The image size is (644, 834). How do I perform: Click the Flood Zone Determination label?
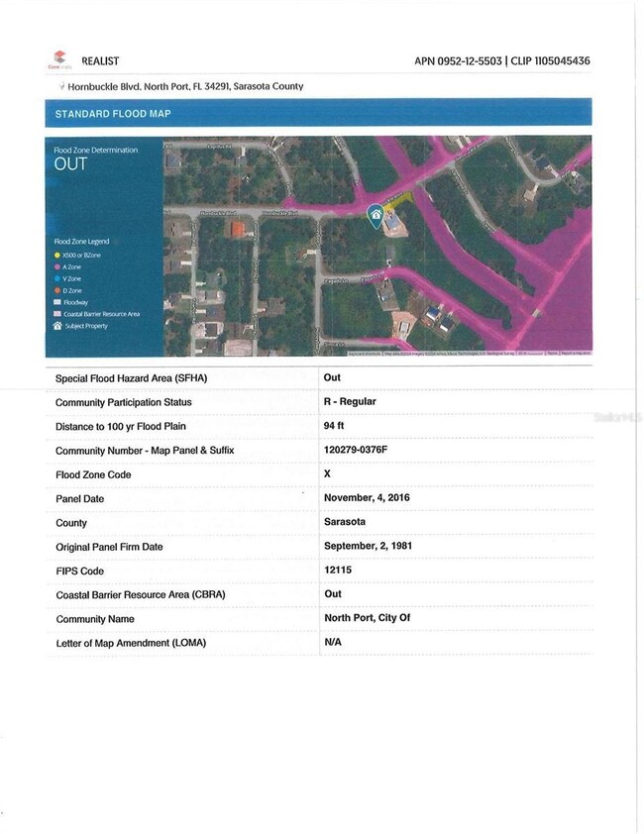tap(96, 150)
